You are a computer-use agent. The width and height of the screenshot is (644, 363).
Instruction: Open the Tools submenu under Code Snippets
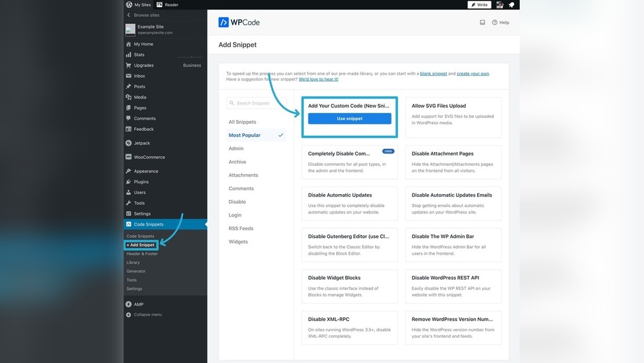coord(131,280)
